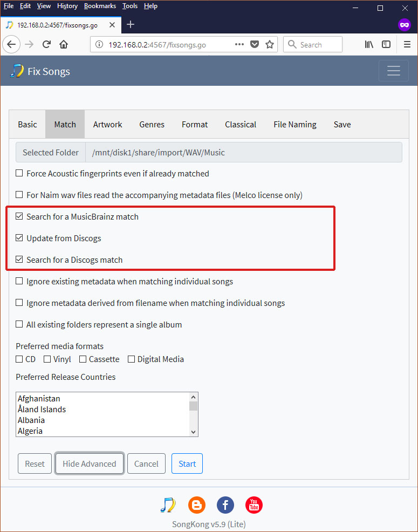The image size is (418, 532).
Task: Check the Cassette media format
Action: click(83, 359)
